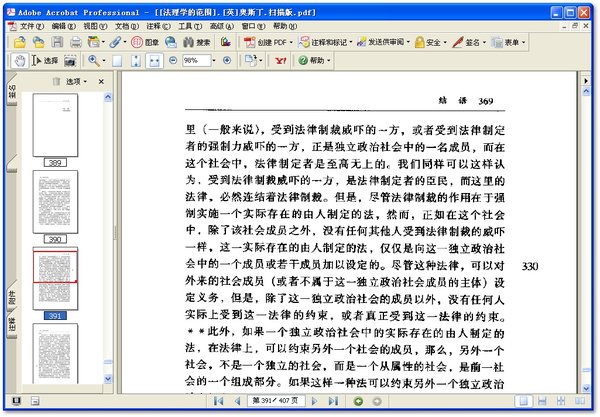This screenshot has height=417, width=600.
Task: Toggle Single Page layout view
Action: point(523,401)
